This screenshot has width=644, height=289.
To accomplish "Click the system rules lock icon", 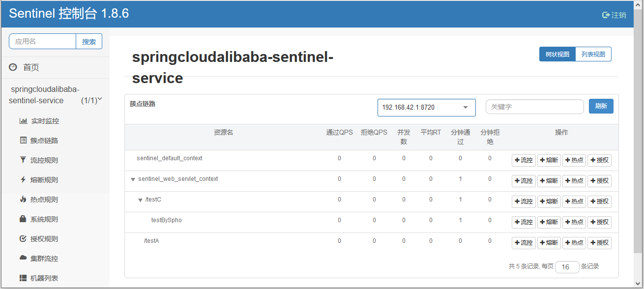I will click(23, 219).
